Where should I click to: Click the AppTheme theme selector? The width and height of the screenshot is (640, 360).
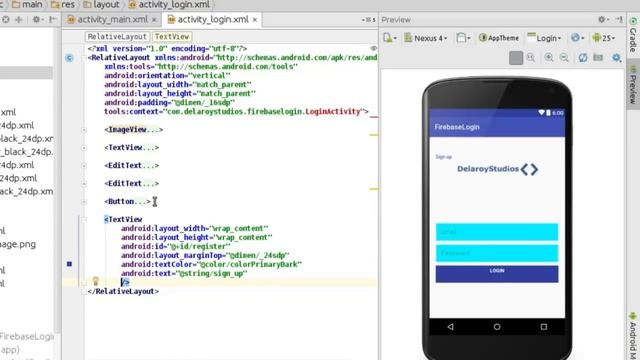498,38
